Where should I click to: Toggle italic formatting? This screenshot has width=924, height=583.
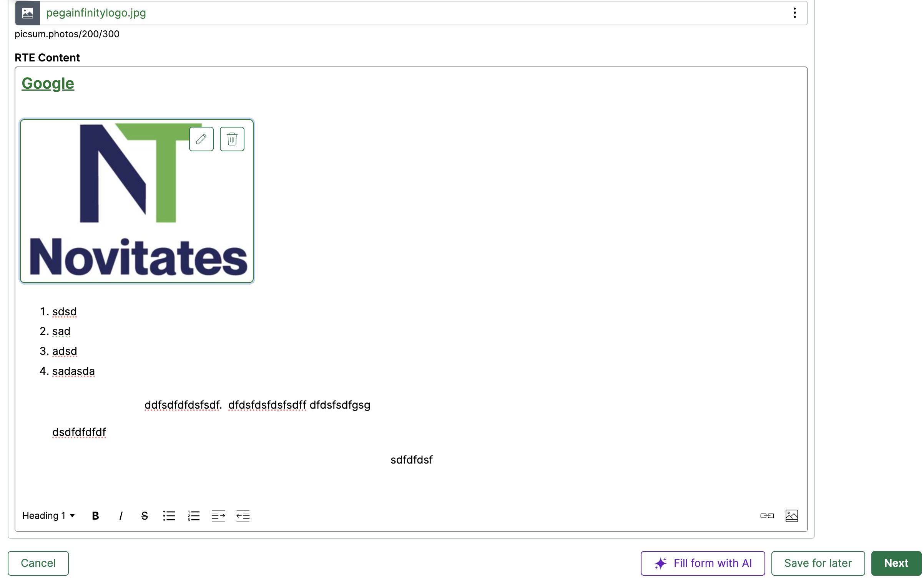(x=121, y=516)
